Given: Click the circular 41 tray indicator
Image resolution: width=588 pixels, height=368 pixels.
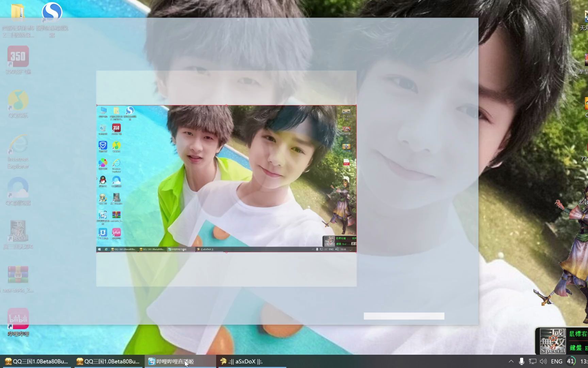Looking at the screenshot, I should pyautogui.click(x=571, y=361).
